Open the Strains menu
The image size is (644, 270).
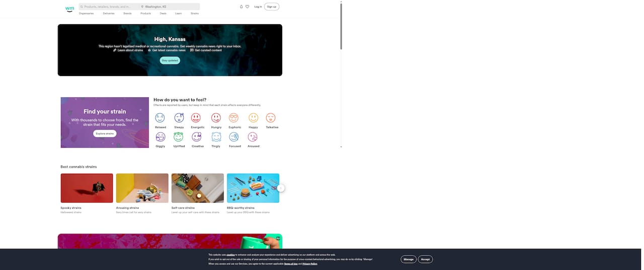[x=194, y=14]
